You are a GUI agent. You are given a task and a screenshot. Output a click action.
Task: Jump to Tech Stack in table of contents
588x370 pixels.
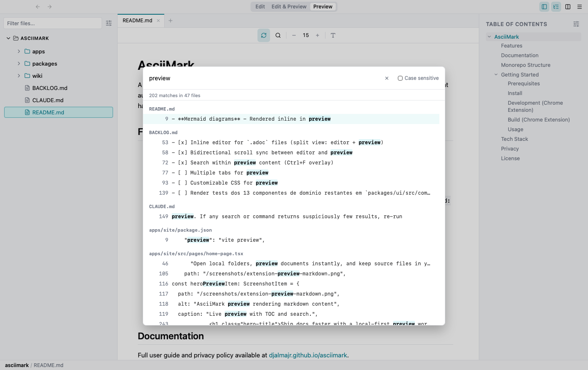(x=514, y=139)
